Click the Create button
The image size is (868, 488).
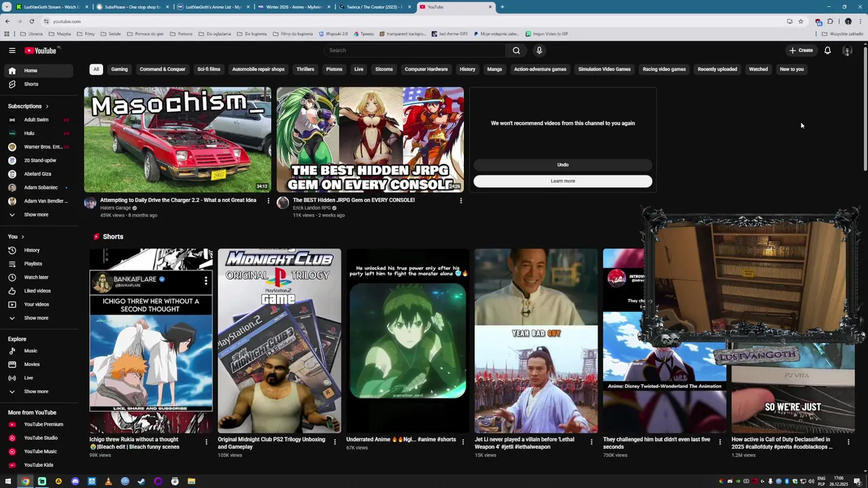coord(801,50)
